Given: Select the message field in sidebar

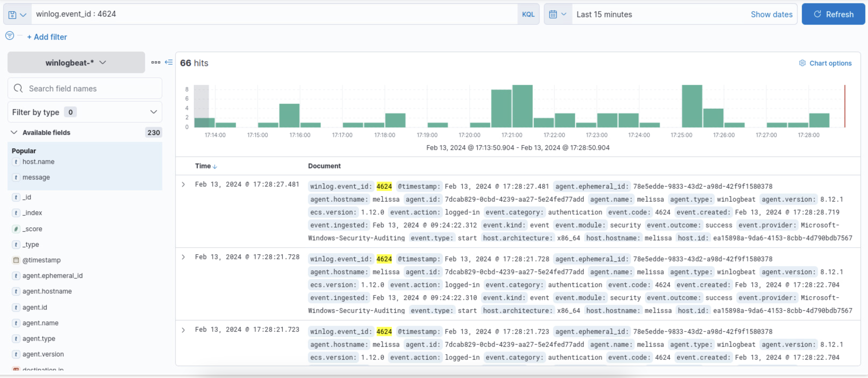Looking at the screenshot, I should click(36, 177).
